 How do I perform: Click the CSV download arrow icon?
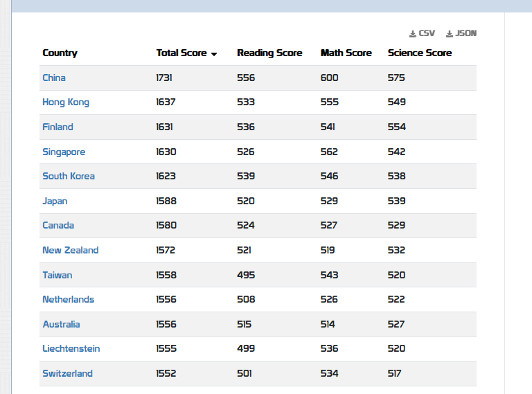(x=413, y=34)
